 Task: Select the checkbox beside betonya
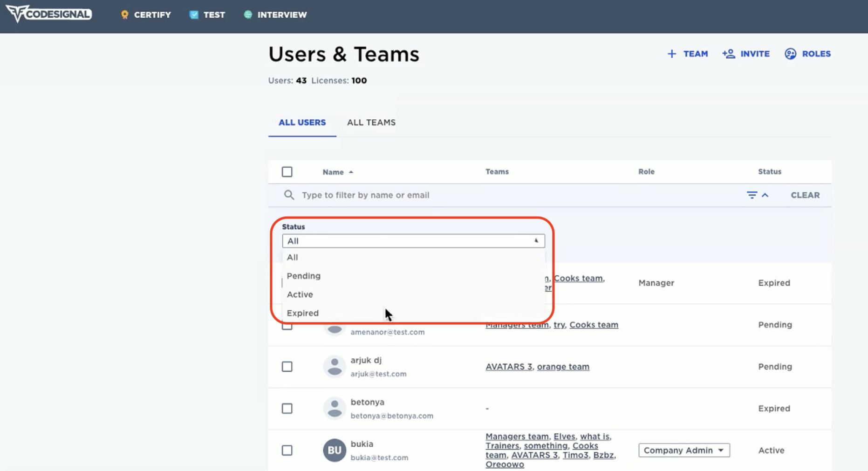[x=287, y=408]
